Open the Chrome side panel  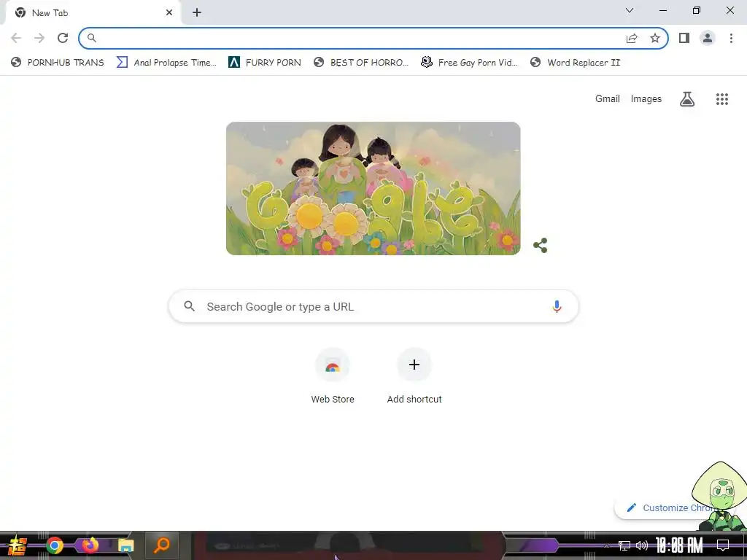click(x=684, y=38)
